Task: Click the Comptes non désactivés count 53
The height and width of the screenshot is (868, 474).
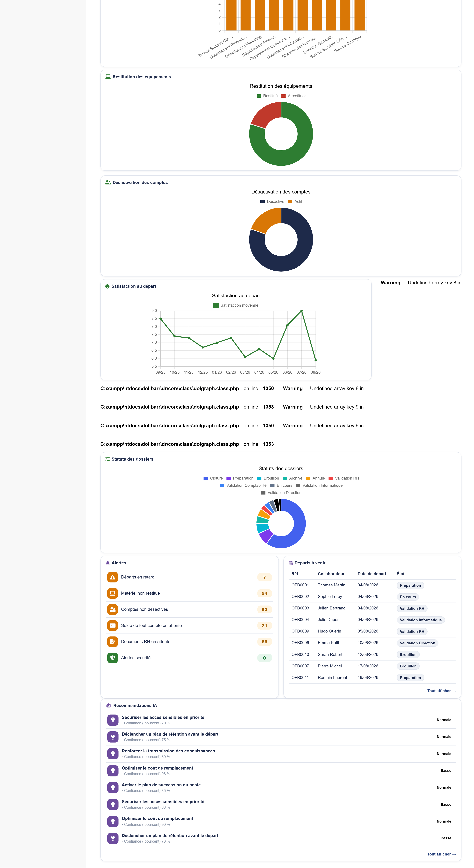Action: click(x=264, y=610)
